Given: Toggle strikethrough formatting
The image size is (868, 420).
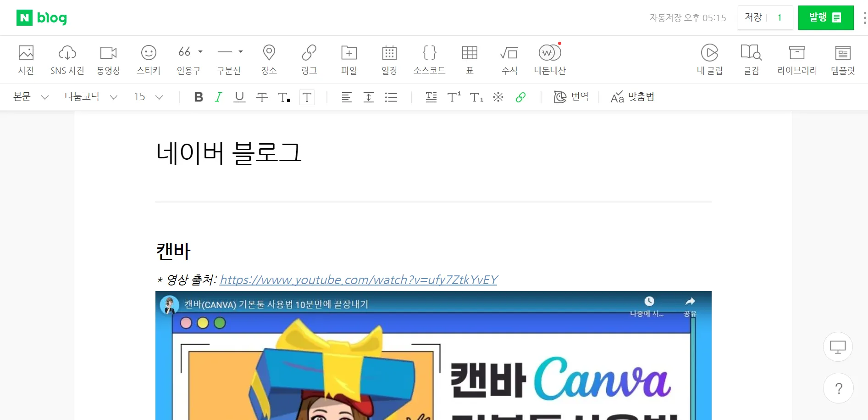Looking at the screenshot, I should pyautogui.click(x=262, y=97).
